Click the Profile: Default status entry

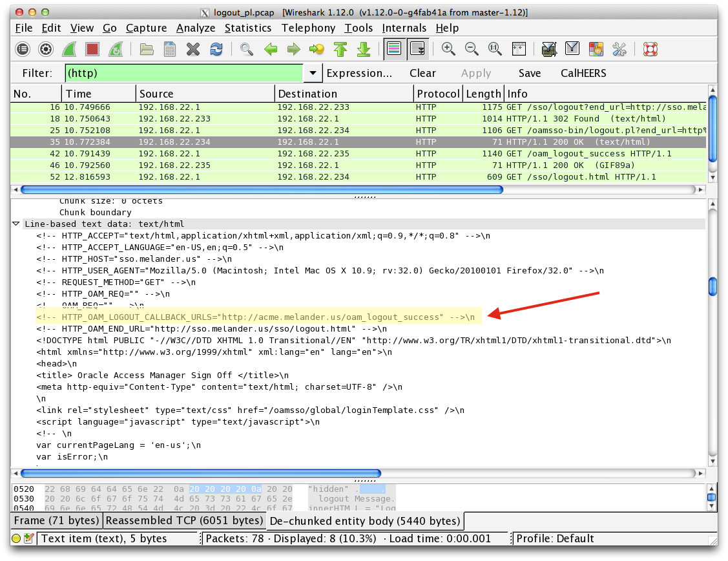click(x=555, y=539)
